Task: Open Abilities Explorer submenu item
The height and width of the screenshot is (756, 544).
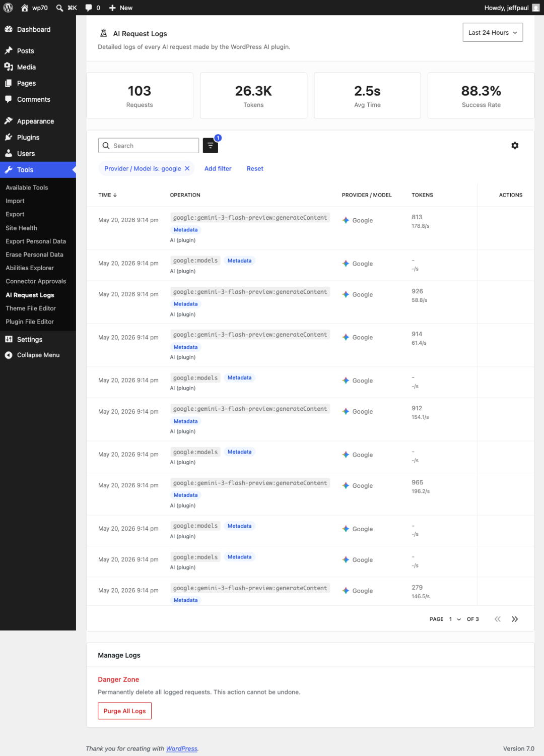Action: click(30, 268)
